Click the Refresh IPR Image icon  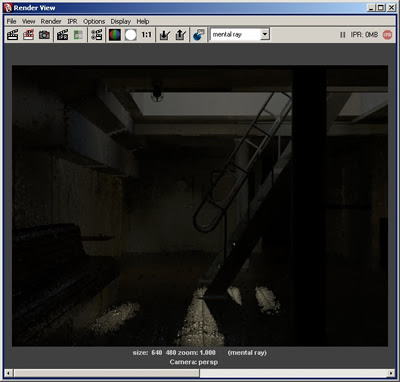(x=78, y=35)
